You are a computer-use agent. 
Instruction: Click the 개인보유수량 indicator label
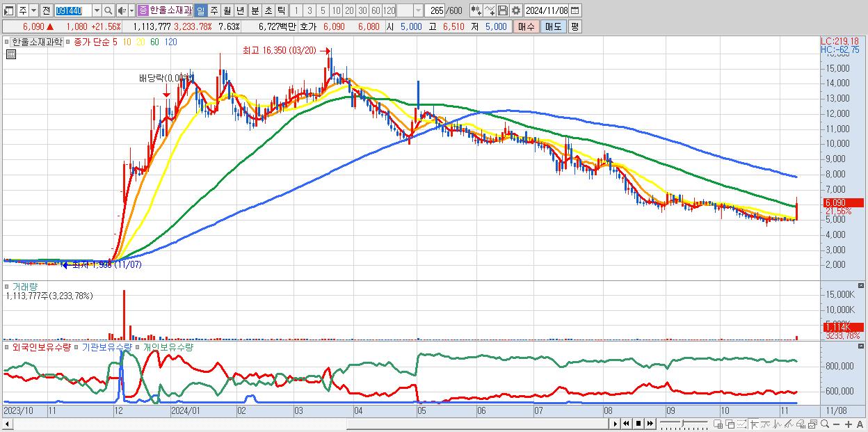click(168, 346)
